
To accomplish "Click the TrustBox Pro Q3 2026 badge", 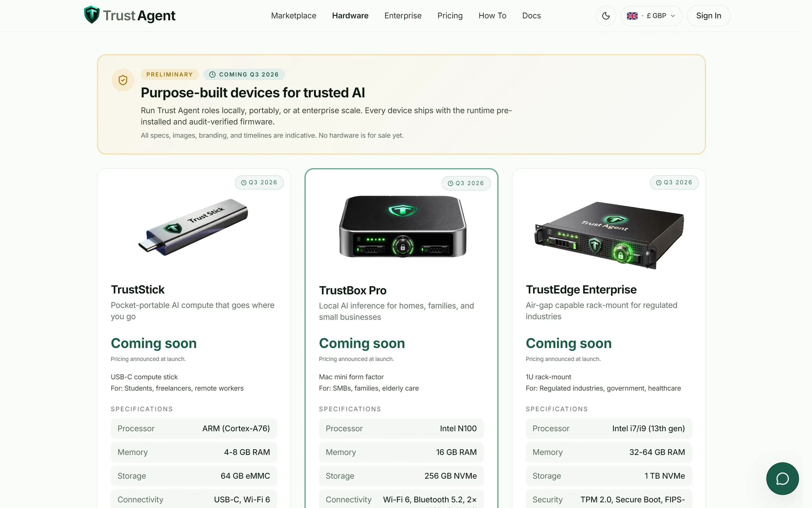I will (466, 183).
